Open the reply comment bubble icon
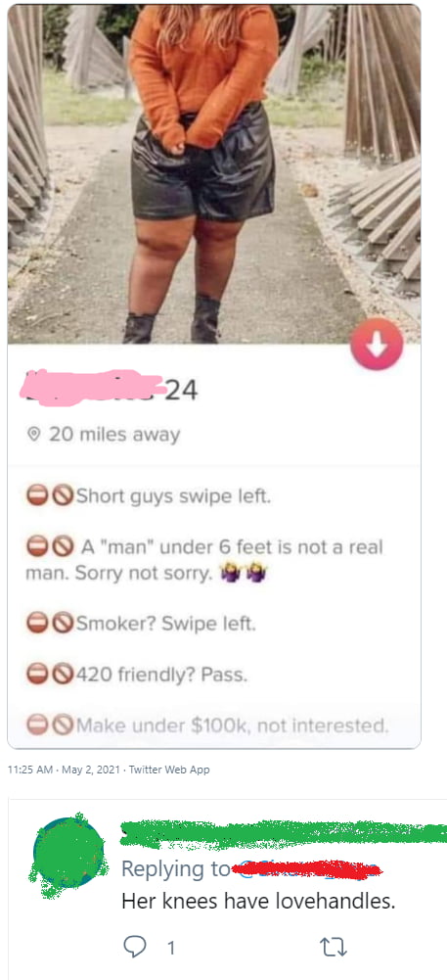This screenshot has height=980, width=447. (134, 948)
